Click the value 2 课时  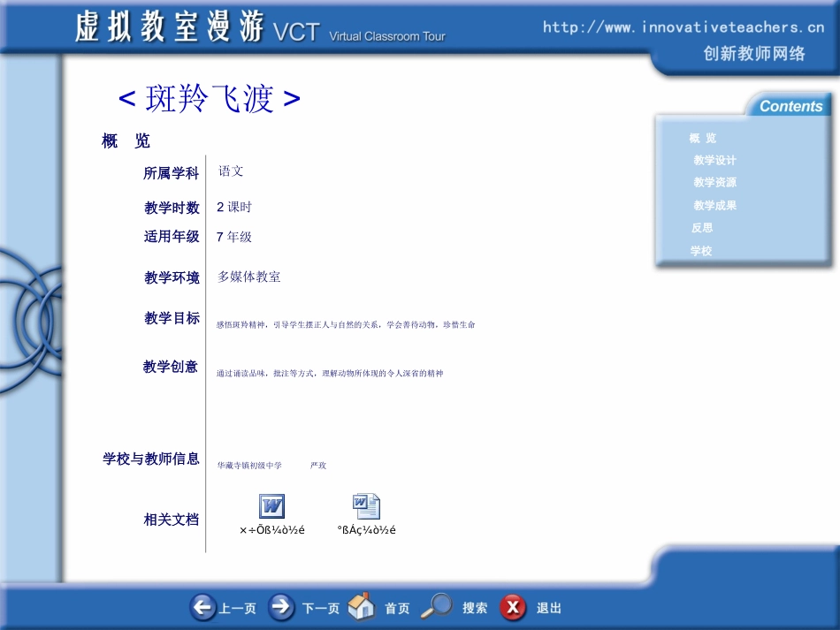(234, 207)
